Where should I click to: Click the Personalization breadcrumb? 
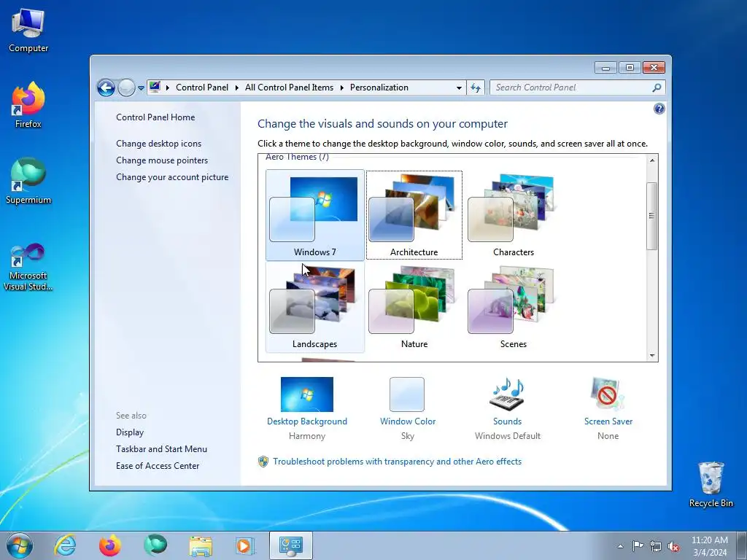click(x=379, y=87)
